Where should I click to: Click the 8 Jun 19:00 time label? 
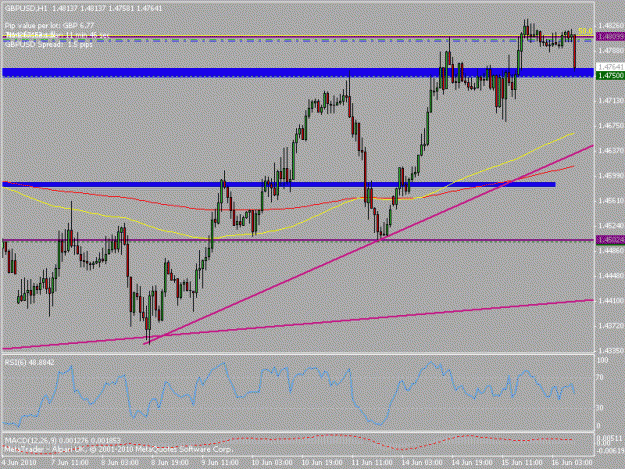(170, 463)
